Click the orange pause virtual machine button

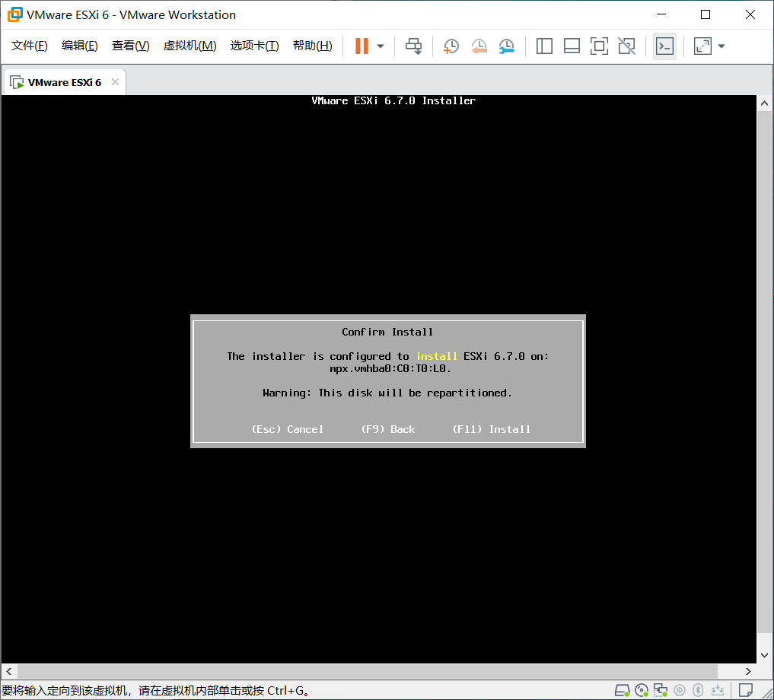[362, 46]
